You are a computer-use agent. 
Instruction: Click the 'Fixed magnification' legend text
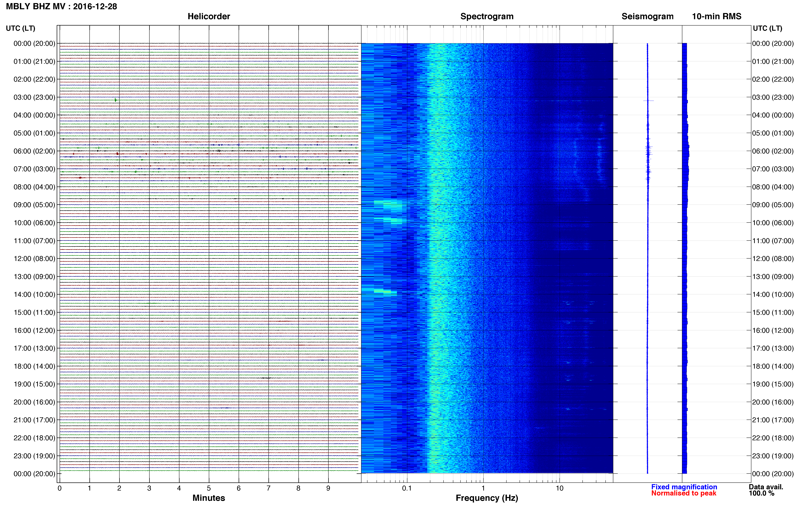[x=684, y=487]
